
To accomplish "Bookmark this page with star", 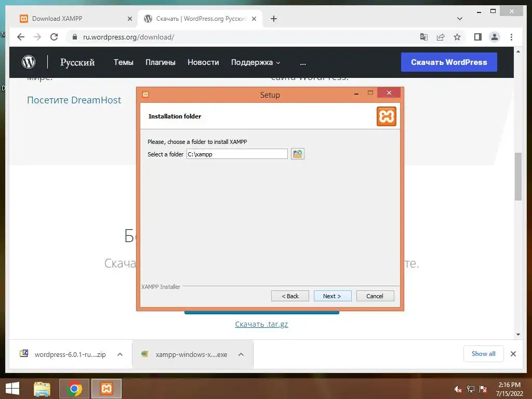I will pyautogui.click(x=457, y=37).
